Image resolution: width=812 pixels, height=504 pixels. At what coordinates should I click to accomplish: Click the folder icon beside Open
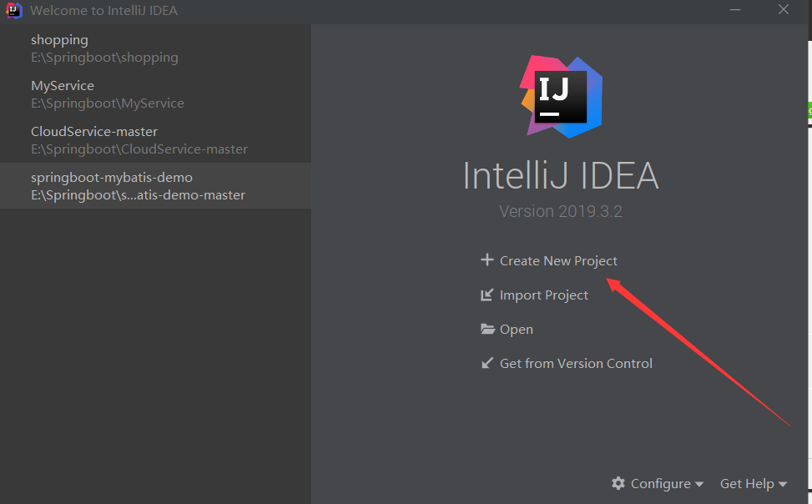tap(488, 329)
